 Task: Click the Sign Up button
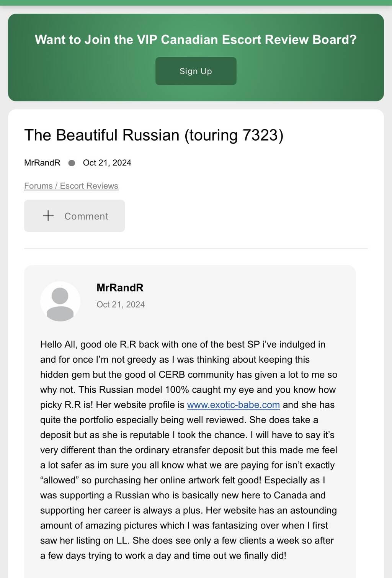(x=196, y=71)
